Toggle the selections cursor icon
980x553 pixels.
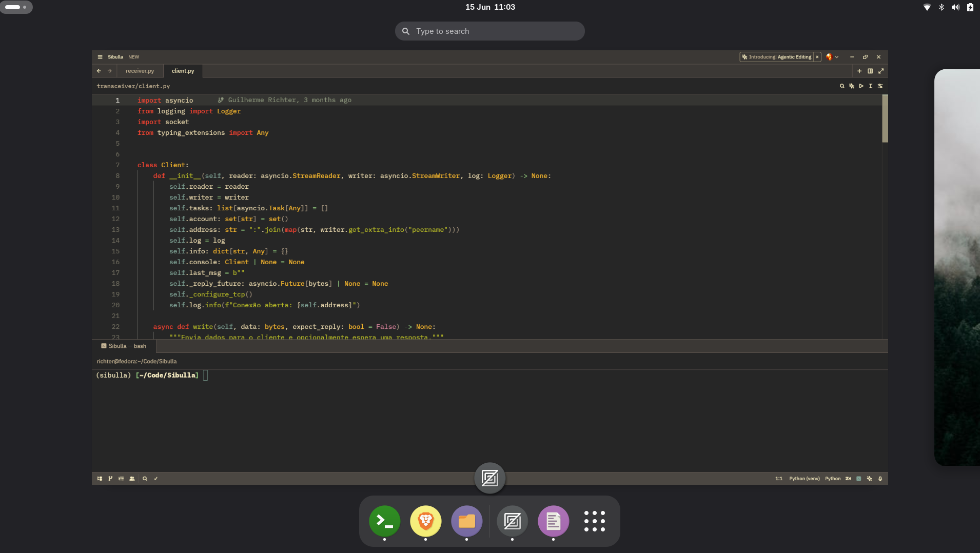point(871,86)
